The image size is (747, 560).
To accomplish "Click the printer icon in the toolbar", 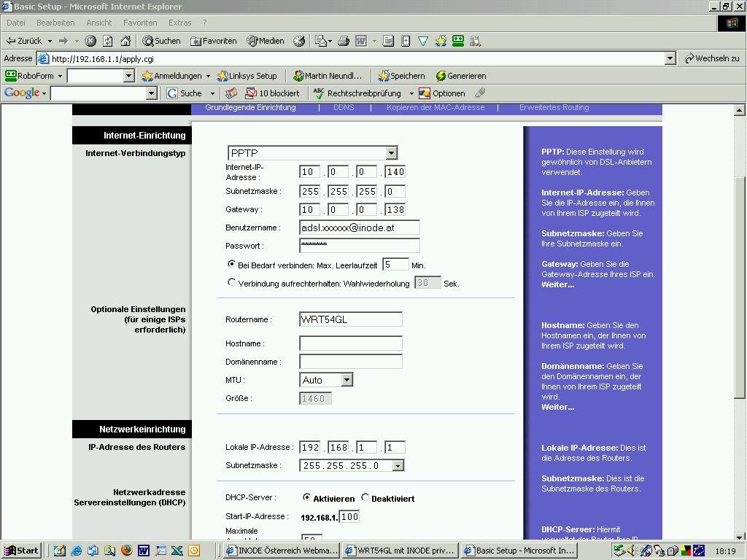I will [344, 42].
